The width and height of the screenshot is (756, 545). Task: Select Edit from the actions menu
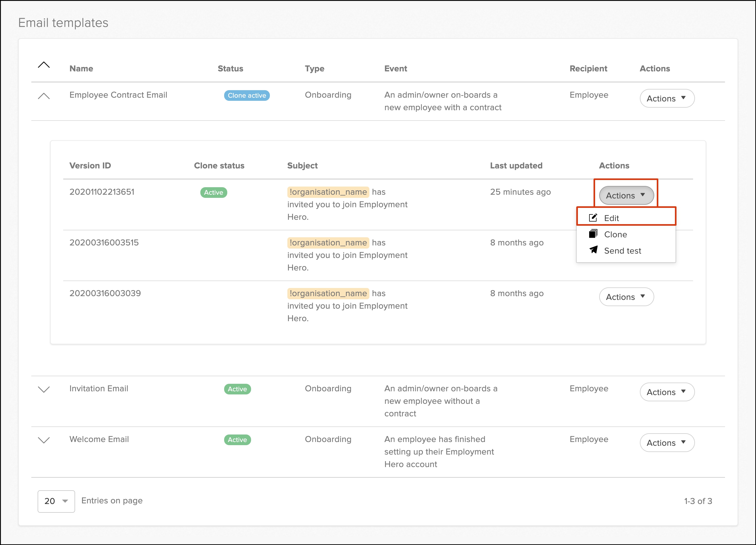point(611,218)
